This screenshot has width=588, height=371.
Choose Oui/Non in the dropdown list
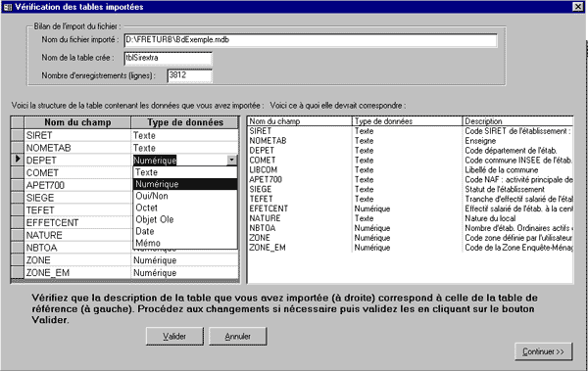185,196
